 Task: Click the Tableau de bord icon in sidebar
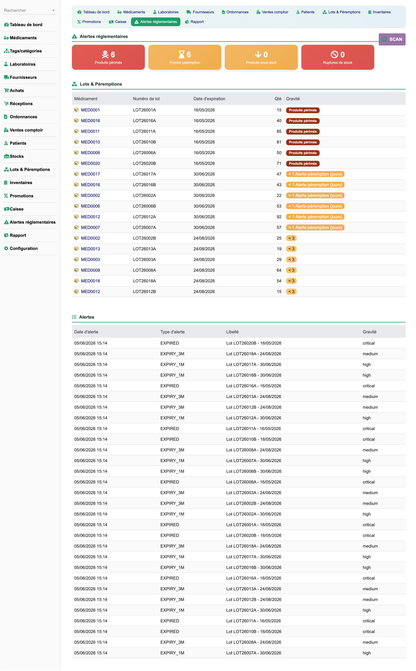[x=6, y=25]
